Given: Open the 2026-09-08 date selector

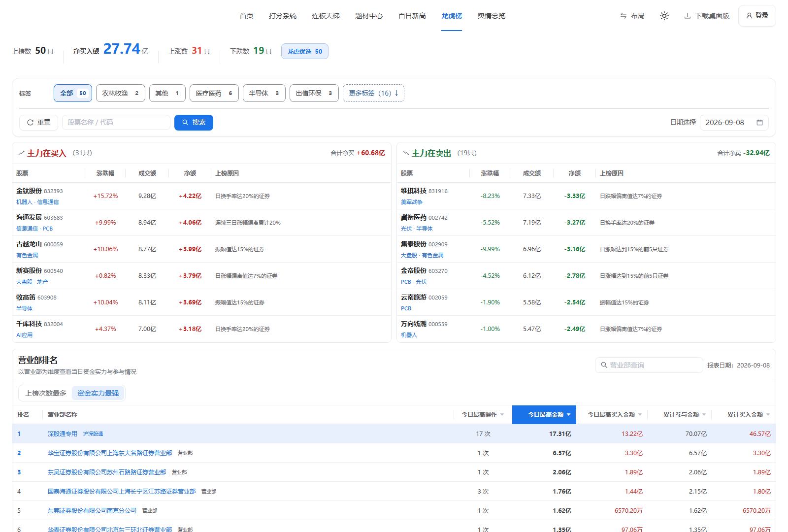Looking at the screenshot, I should click(734, 123).
